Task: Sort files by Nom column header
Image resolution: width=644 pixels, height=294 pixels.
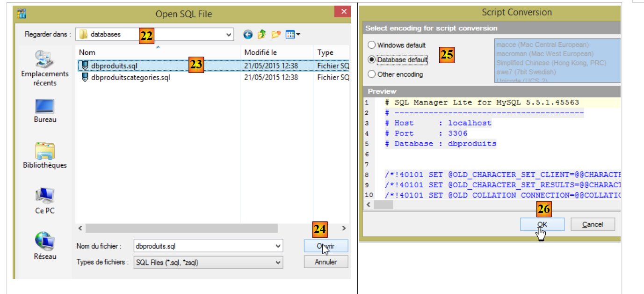Action: [87, 52]
